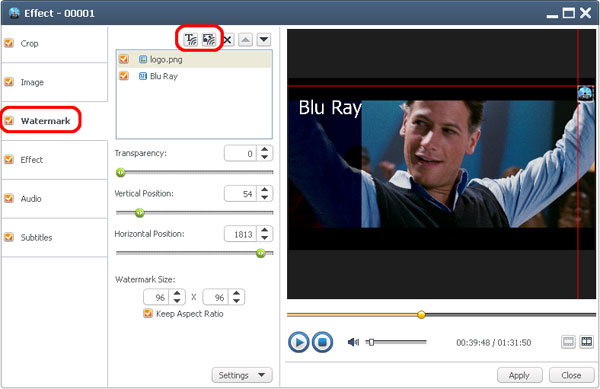Decrease Horizontal Position value
Image resolution: width=600 pixels, height=389 pixels.
pyautogui.click(x=264, y=238)
